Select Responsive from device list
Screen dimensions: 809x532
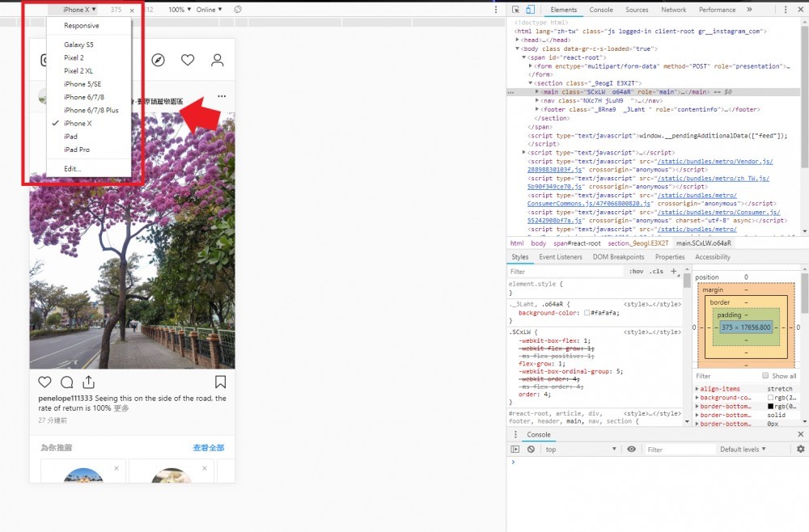pos(82,25)
